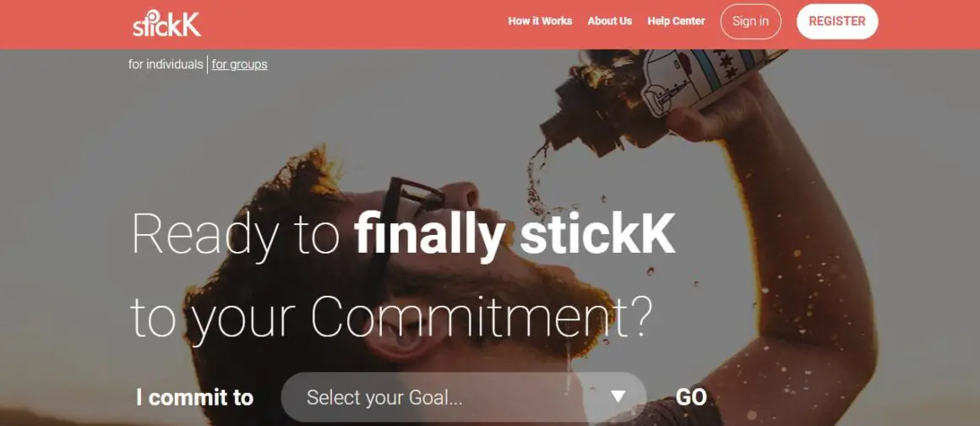
Task: Click the water bottle in the hero photo
Action: [x=662, y=93]
